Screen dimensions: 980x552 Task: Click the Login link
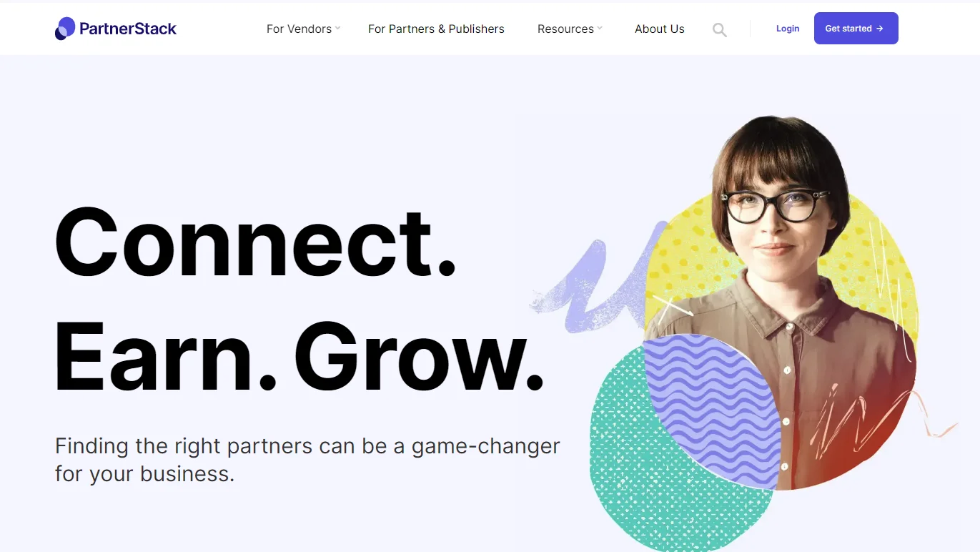[x=788, y=29]
